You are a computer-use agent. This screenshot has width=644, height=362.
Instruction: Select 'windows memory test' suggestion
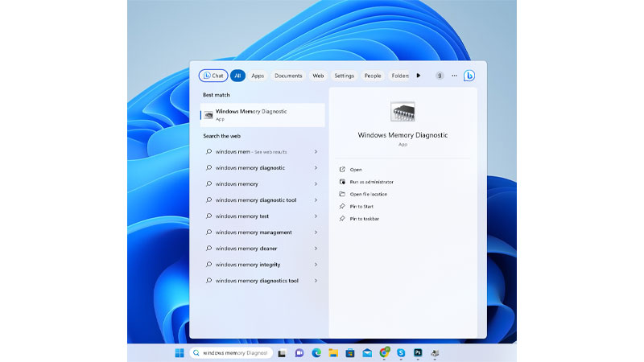pyautogui.click(x=262, y=216)
